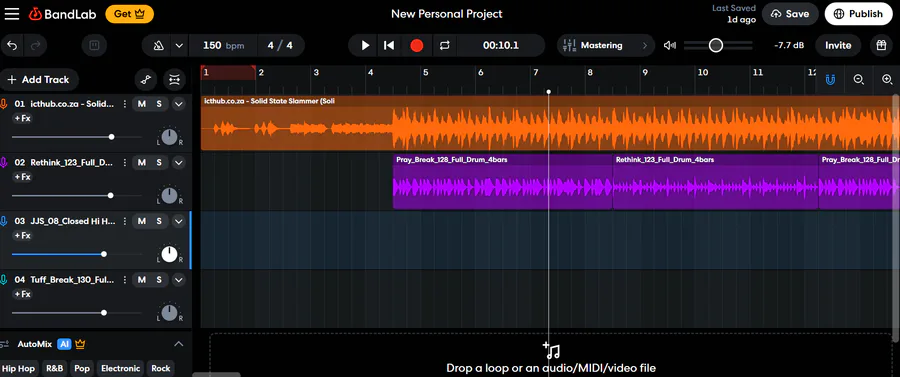The width and height of the screenshot is (900, 377).
Task: Solo track 02 Rethink_123
Action: (159, 162)
